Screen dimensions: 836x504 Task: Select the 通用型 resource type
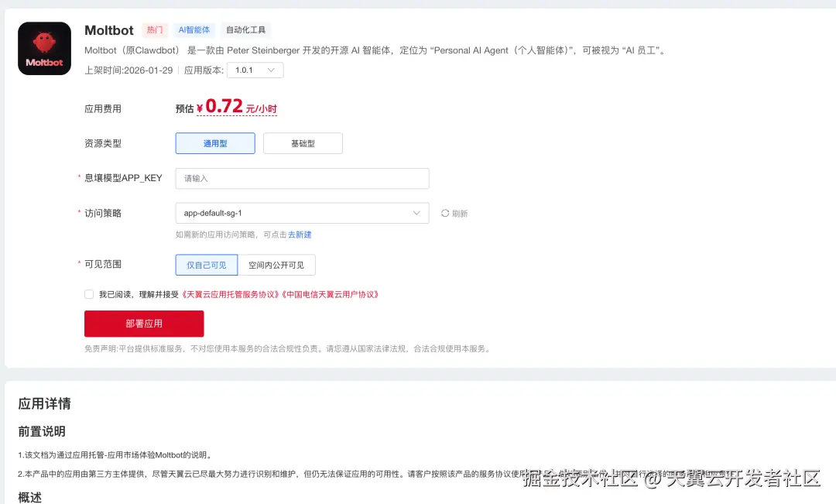215,143
